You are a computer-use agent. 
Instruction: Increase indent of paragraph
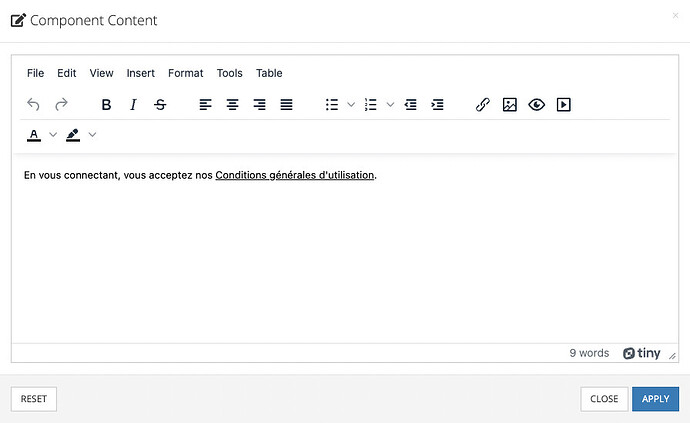pos(437,104)
